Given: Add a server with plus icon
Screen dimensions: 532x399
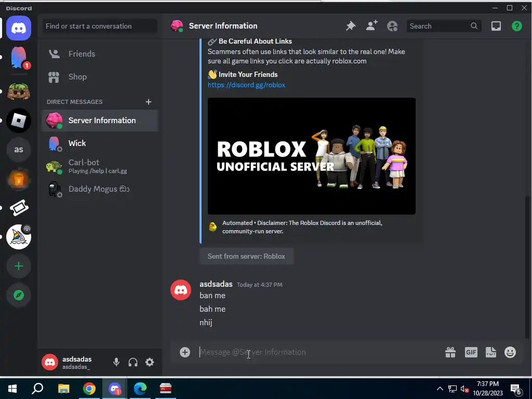Looking at the screenshot, I should 19,266.
